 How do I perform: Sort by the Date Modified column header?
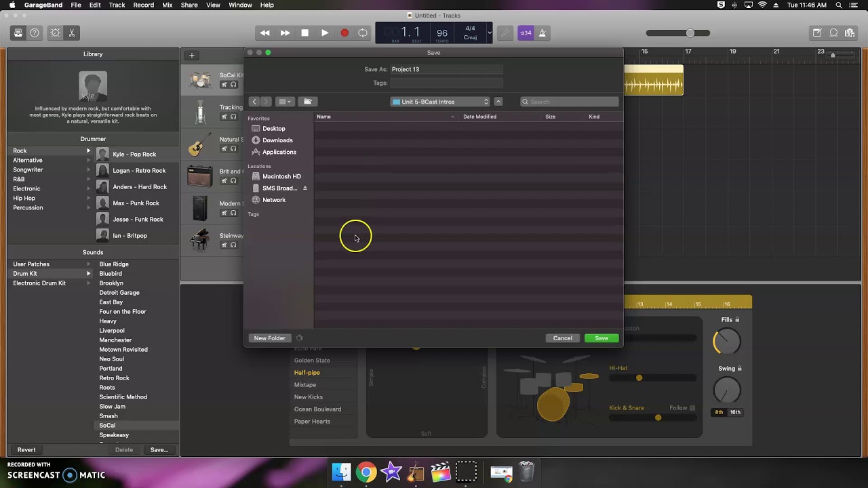(x=500, y=117)
